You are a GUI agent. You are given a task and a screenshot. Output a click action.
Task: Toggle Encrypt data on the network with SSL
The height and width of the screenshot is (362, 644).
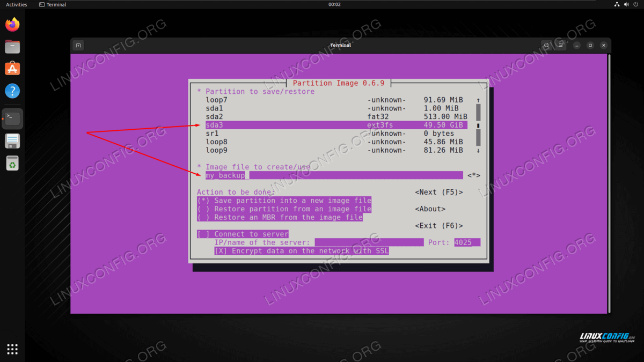[301, 251]
